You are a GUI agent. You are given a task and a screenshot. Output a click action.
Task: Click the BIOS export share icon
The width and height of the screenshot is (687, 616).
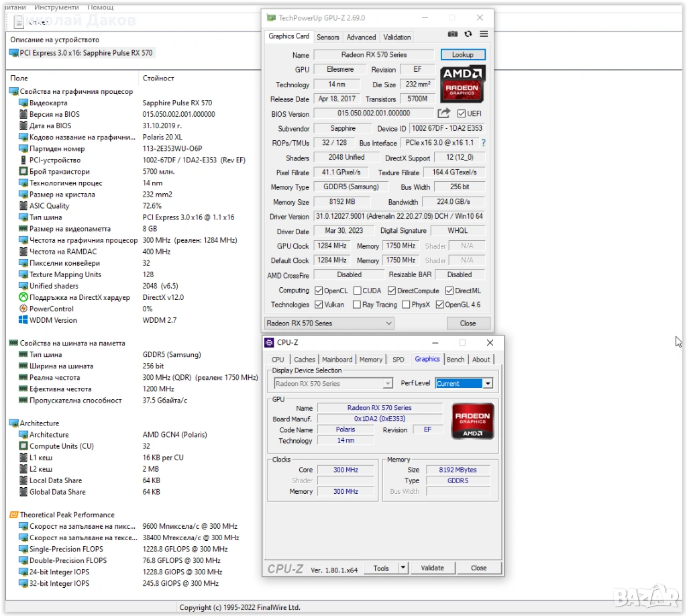coord(444,113)
